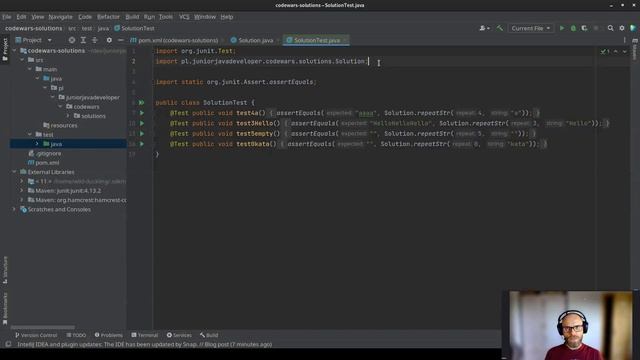640x360 pixels.
Task: Click run gutter icon beside test3Hello
Action: coord(142,123)
